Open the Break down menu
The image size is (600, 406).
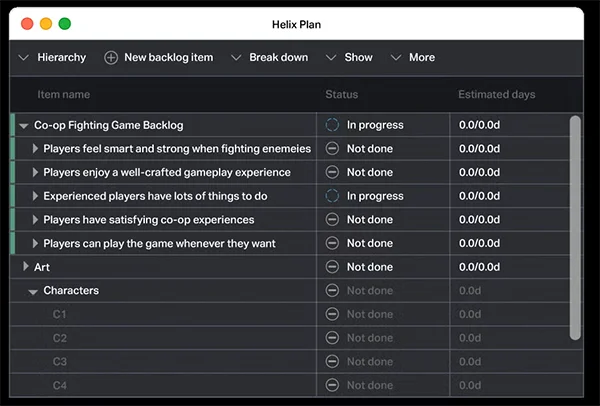270,57
